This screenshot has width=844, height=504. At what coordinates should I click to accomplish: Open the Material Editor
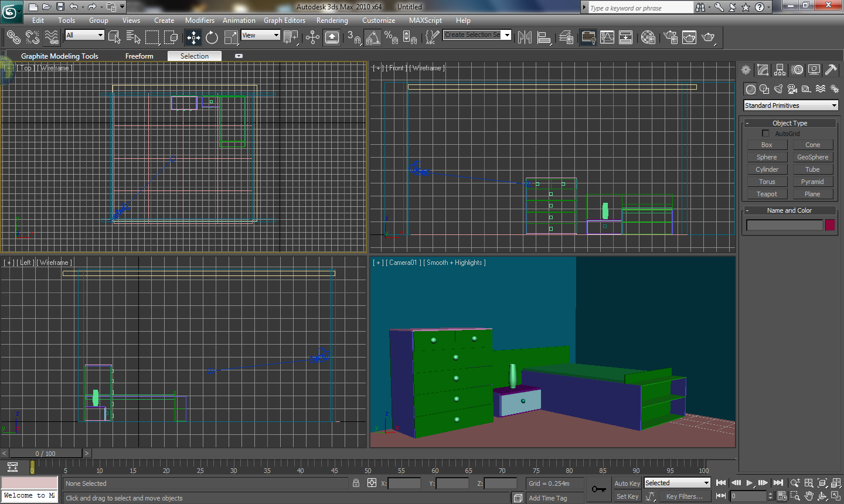pyautogui.click(x=648, y=38)
